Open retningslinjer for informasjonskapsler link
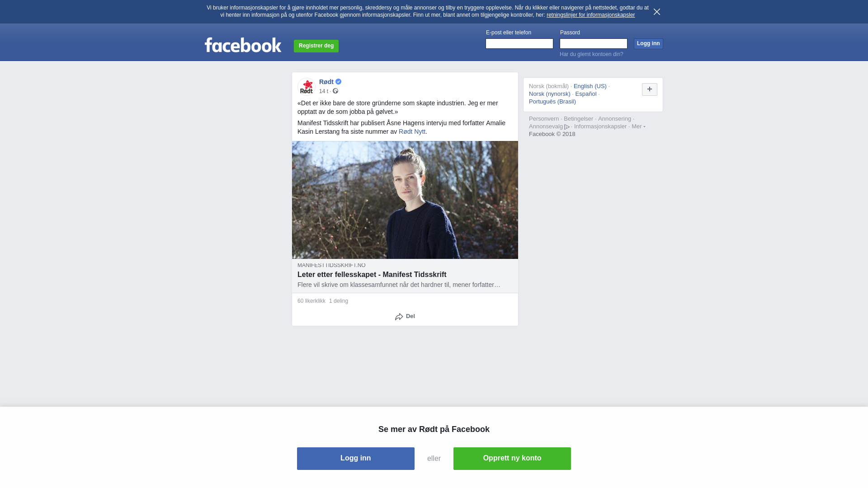The image size is (868, 488). [590, 15]
